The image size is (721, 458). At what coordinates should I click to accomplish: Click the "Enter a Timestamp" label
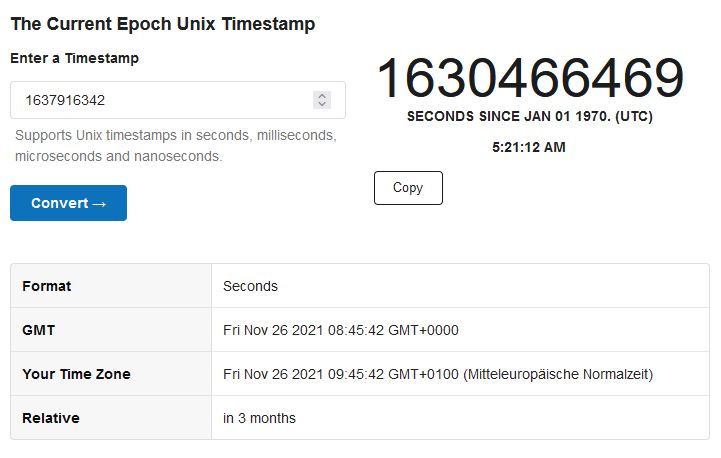pos(75,58)
